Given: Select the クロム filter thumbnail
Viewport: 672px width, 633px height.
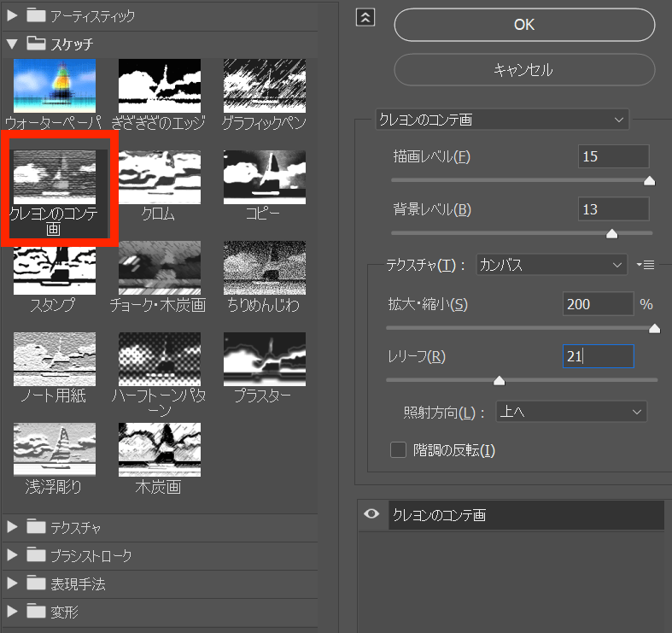Looking at the screenshot, I should pos(160,177).
